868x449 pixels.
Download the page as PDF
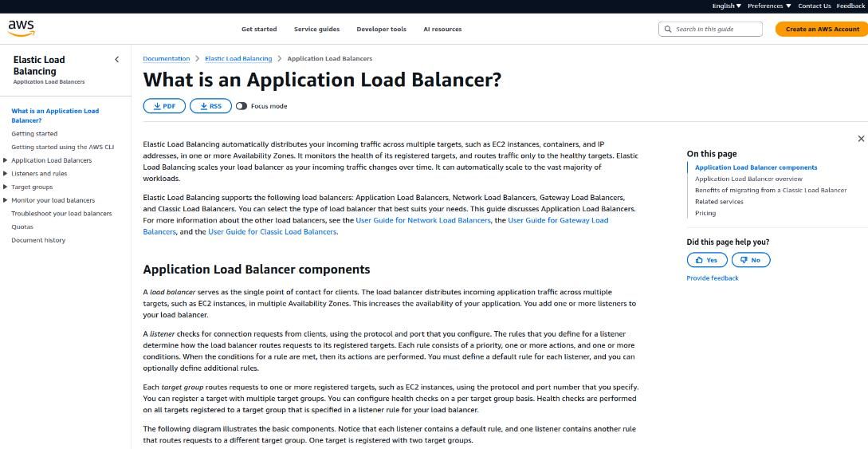(164, 106)
